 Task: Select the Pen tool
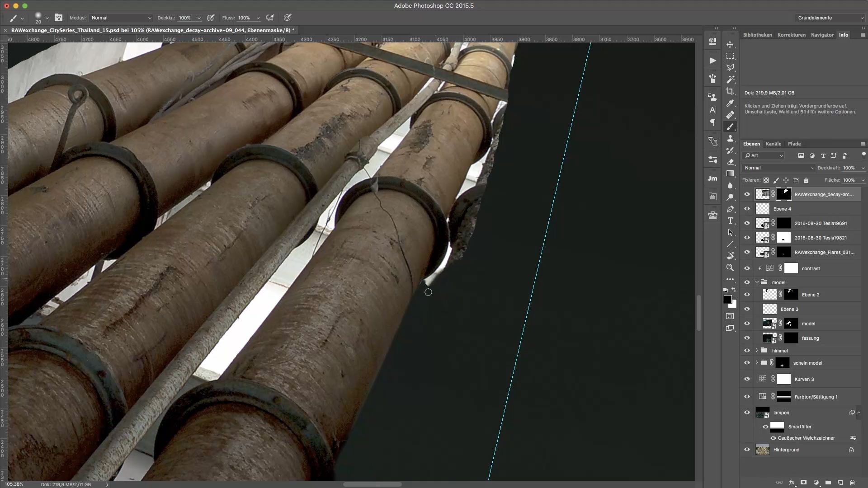[730, 209]
